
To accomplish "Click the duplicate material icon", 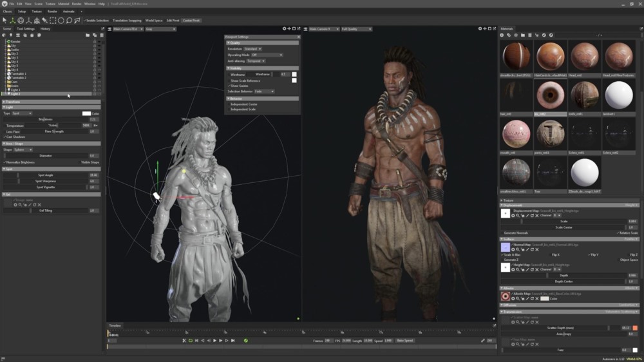I will 509,35.
